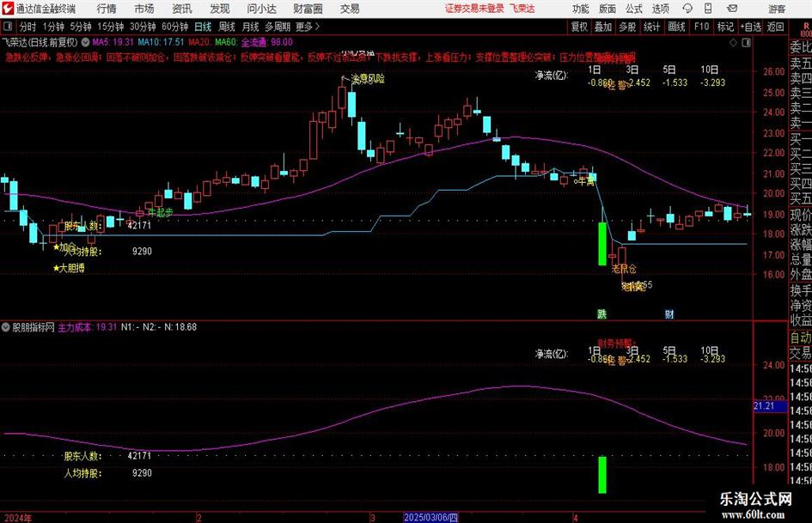Screen dimensions: 812x523
Task: Open F10 company info
Action: click(x=702, y=27)
